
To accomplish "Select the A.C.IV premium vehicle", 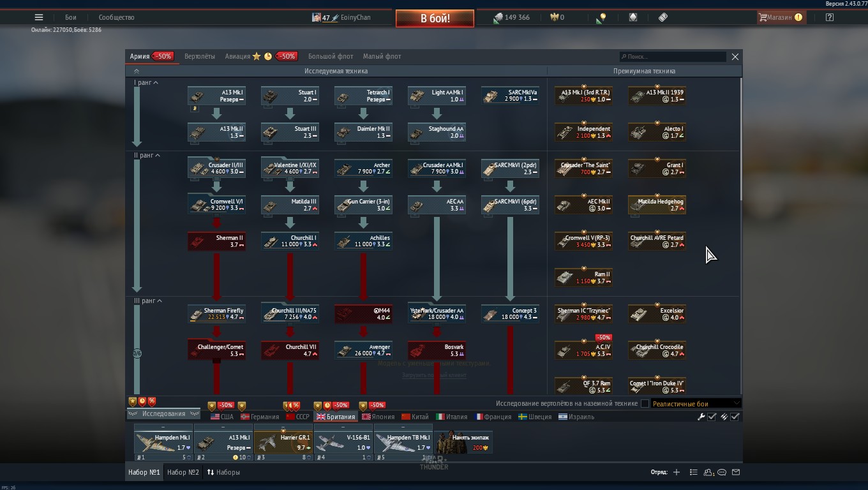I will coord(583,350).
